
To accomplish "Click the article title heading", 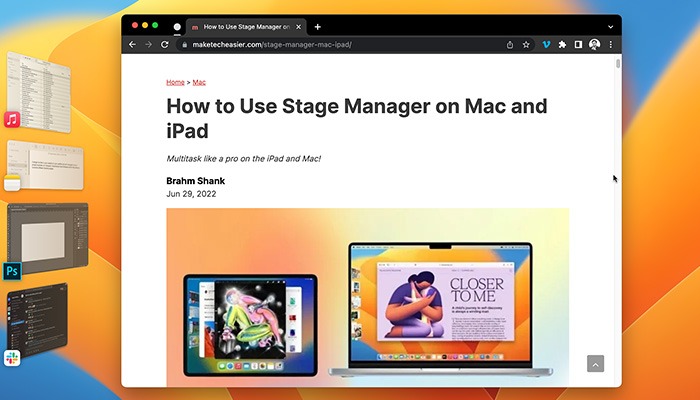I will (357, 118).
